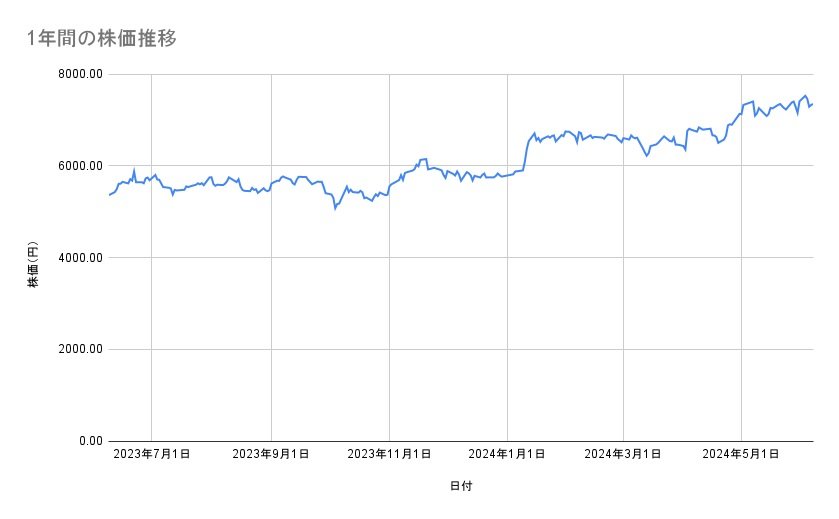Click the 2024年5月1日 x-axis label
Screen dimensions: 839x519
pyautogui.click(x=741, y=455)
